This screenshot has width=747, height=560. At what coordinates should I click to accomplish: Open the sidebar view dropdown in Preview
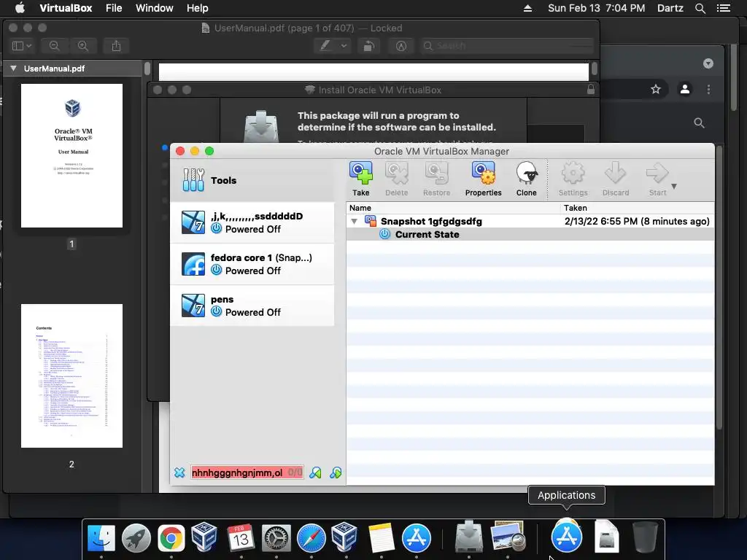[22, 46]
